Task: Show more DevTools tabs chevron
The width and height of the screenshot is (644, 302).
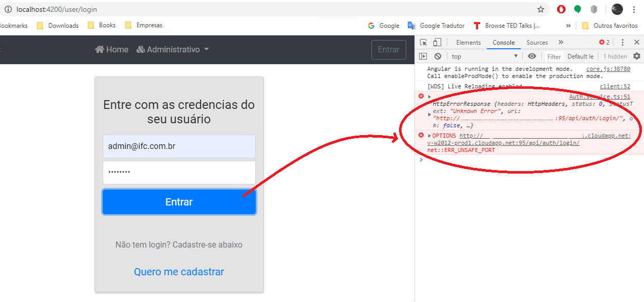Action: click(561, 42)
